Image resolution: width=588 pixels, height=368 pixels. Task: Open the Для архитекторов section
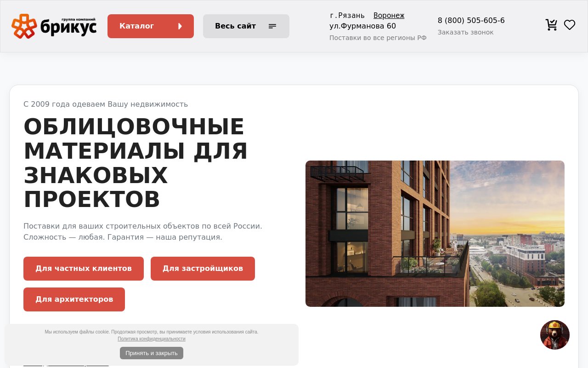coord(74,299)
